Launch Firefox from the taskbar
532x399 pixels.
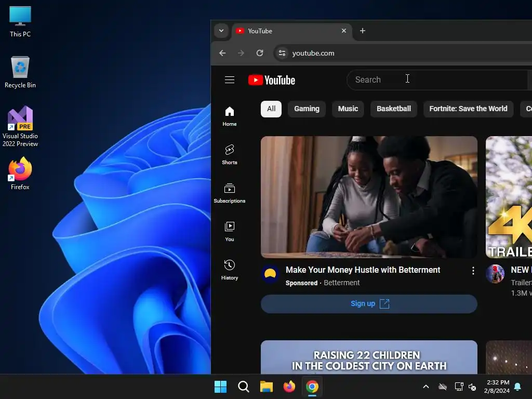click(289, 387)
